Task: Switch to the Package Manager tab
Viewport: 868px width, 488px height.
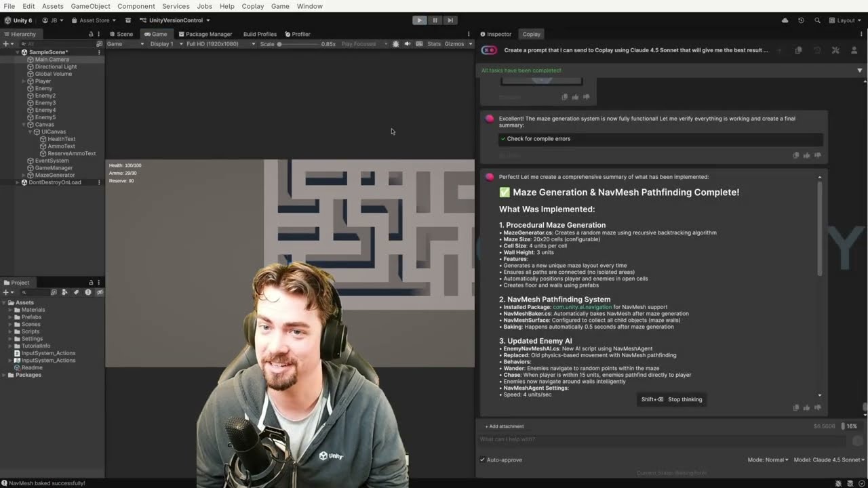Action: pyautogui.click(x=205, y=34)
